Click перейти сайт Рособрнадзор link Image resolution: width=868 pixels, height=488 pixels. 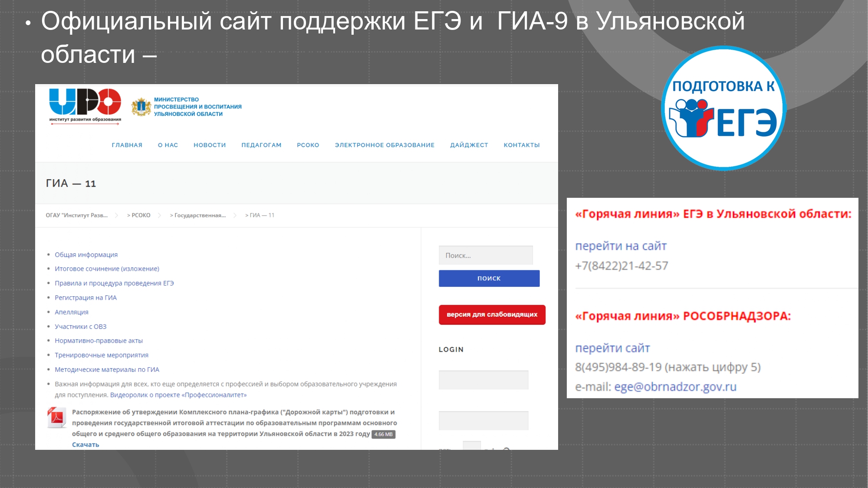tap(612, 348)
